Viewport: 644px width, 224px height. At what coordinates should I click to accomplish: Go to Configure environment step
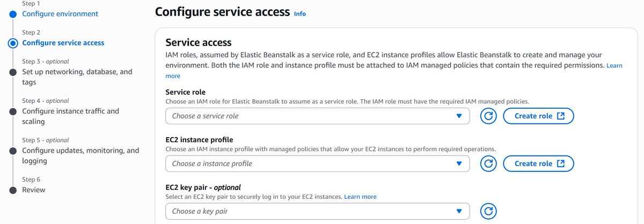[x=60, y=13]
